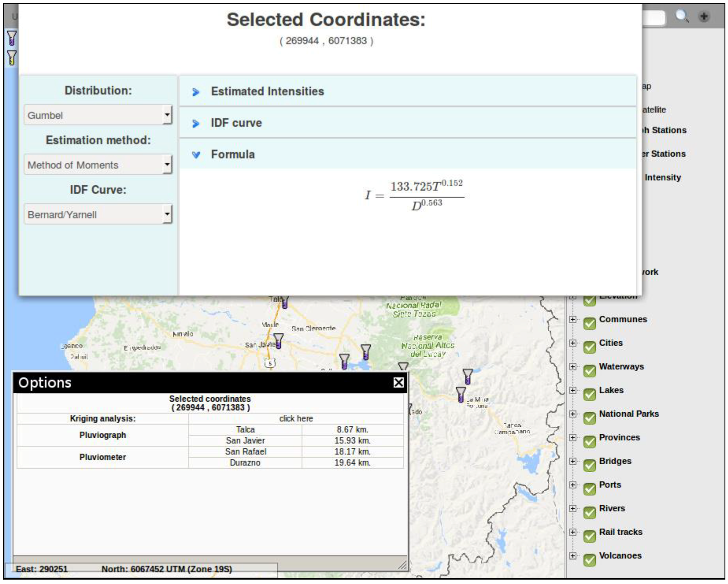
Task: Open the IDF Curve dropdown showing Bernard/Yarnell
Action: [98, 214]
